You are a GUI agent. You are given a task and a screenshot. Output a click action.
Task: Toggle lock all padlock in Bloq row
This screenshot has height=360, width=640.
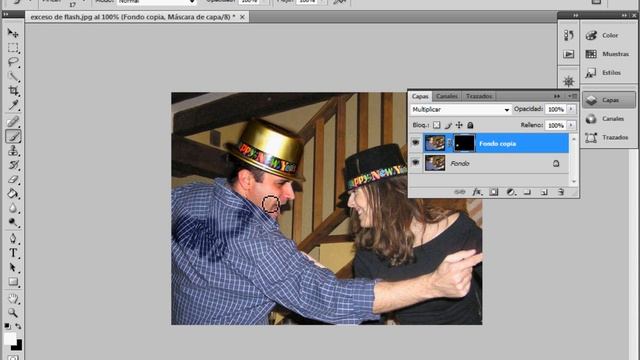point(470,125)
